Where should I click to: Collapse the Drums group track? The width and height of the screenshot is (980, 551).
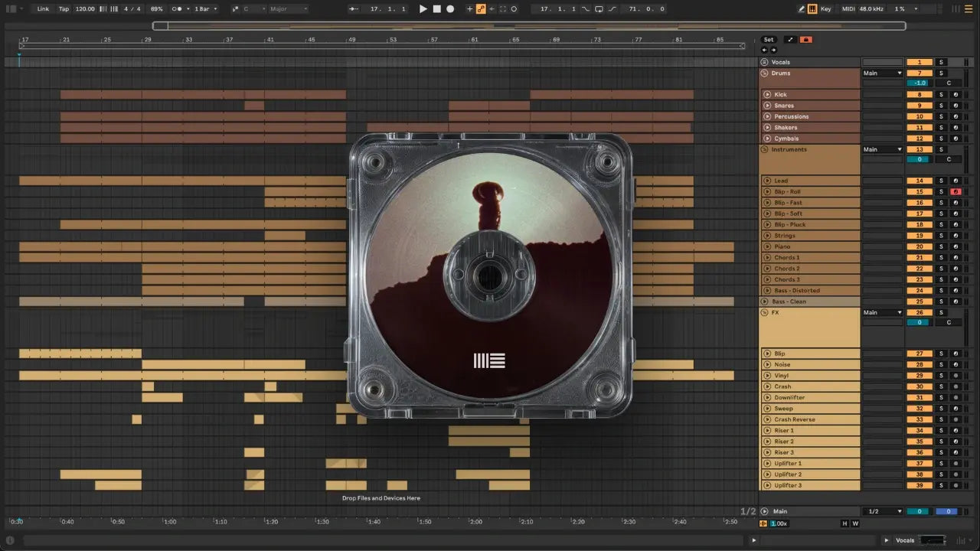click(x=764, y=73)
